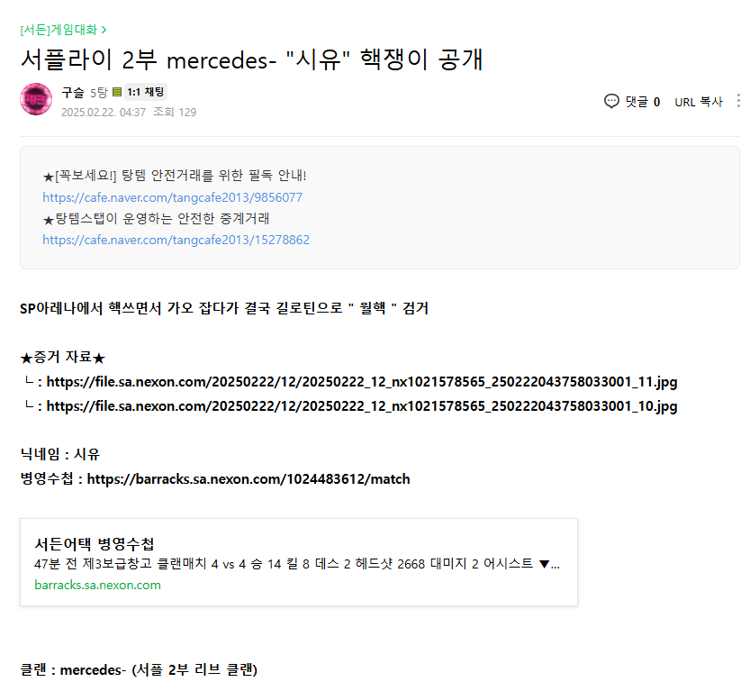
Task: Start a 1:1 채팅 with the author
Action: coord(146,92)
